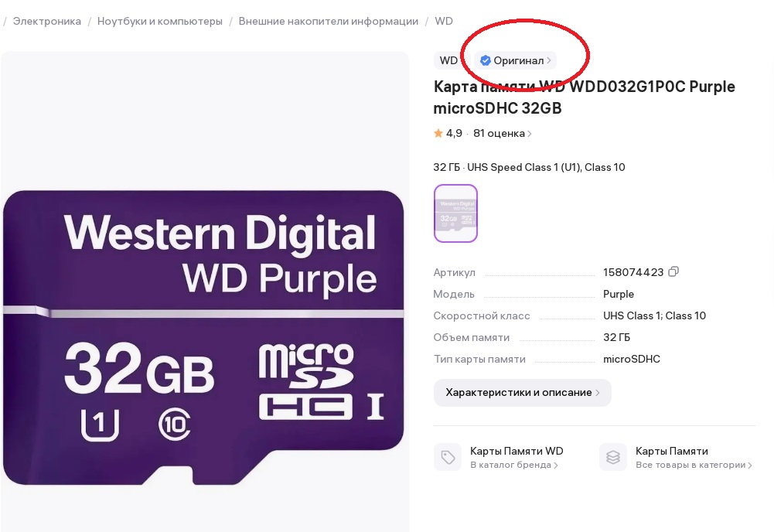Image resolution: width=774 pixels, height=532 pixels.
Task: Click the orange rating star icon
Action: click(x=438, y=133)
